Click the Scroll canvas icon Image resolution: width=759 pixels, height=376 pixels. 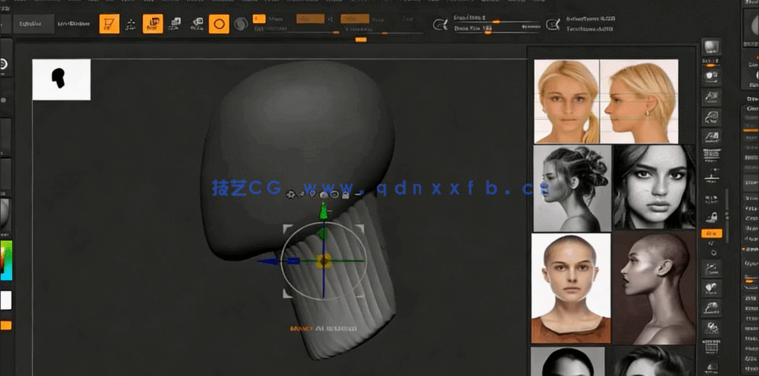tap(711, 76)
